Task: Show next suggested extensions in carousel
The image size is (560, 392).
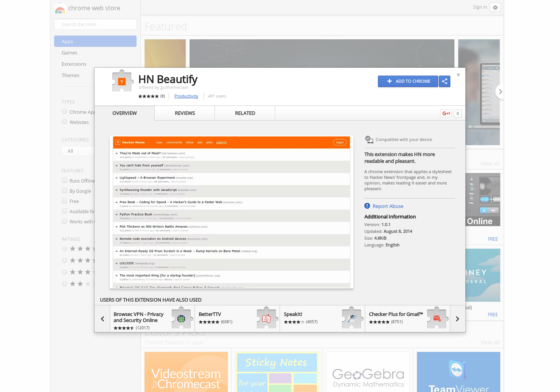Action: click(457, 318)
